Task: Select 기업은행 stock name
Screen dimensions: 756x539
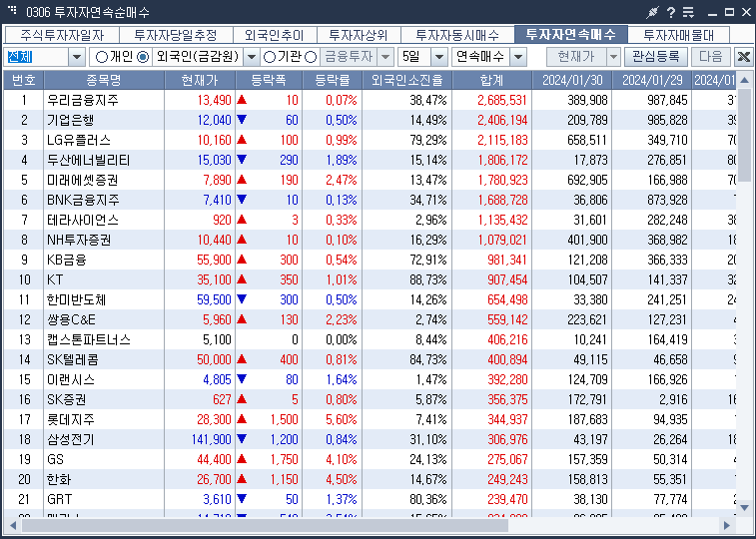Action: click(70, 120)
